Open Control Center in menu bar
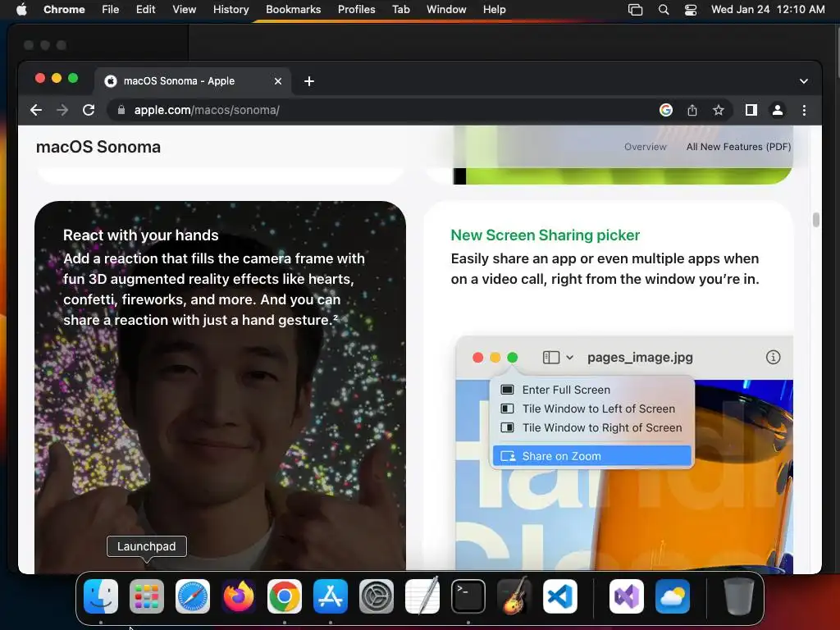This screenshot has height=630, width=840. click(x=691, y=10)
